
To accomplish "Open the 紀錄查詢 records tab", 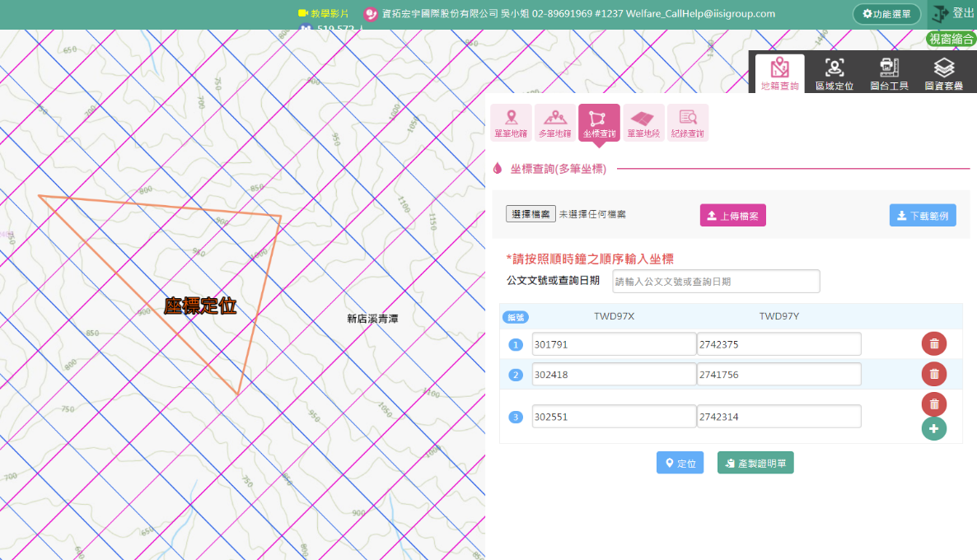I will (x=688, y=123).
